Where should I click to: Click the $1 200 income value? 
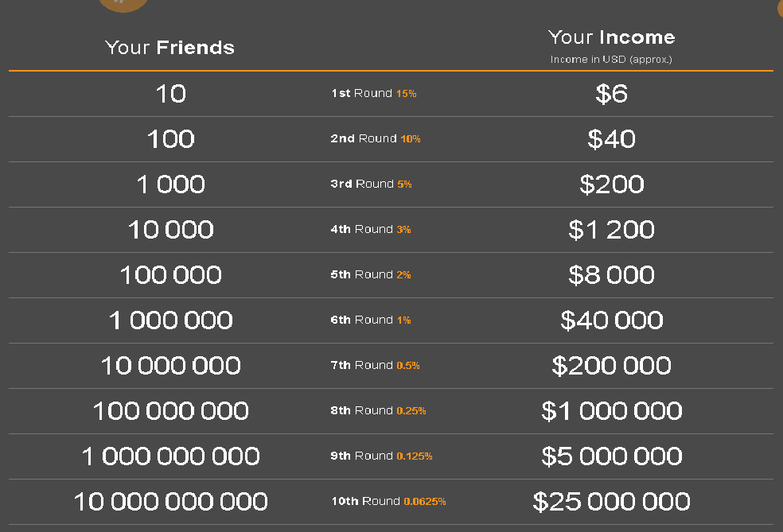coord(611,230)
